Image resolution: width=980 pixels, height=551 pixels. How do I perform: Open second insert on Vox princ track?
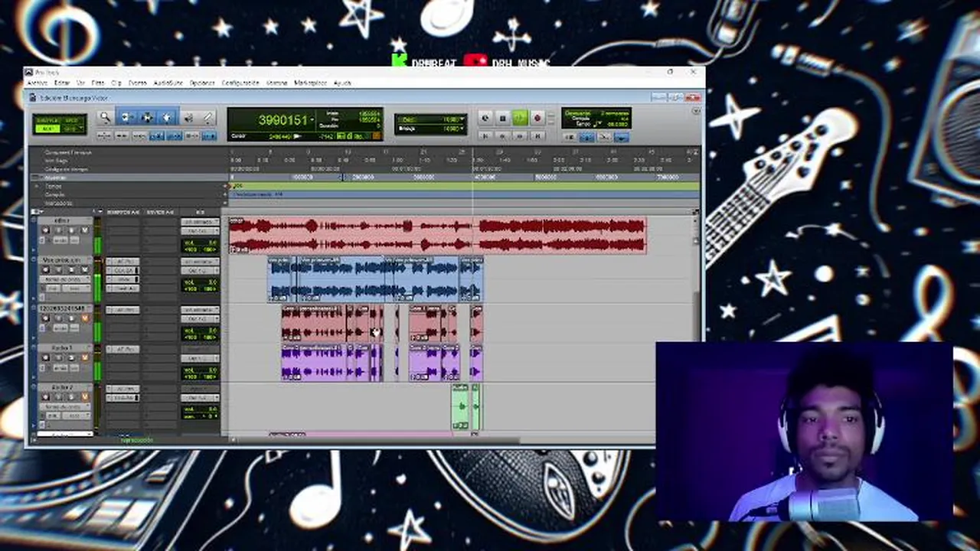coord(122,270)
